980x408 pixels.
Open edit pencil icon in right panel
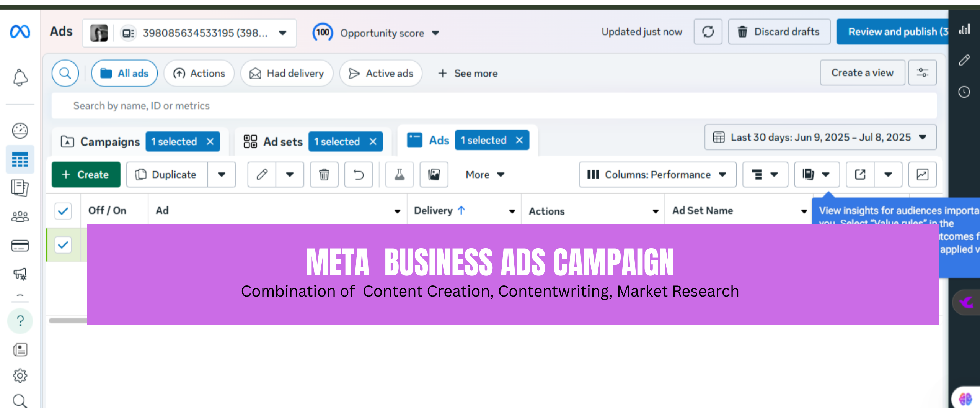click(964, 60)
